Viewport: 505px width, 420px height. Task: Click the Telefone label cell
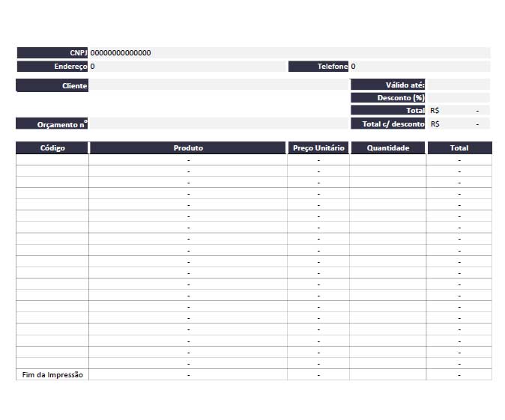tap(319, 67)
